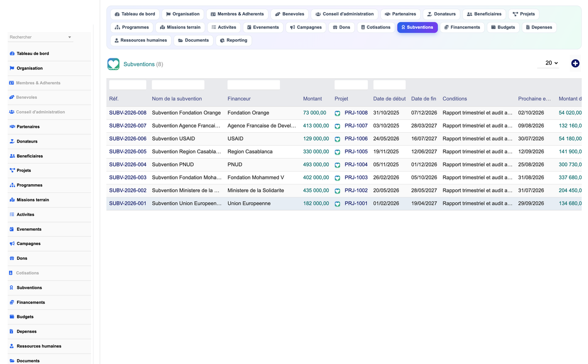Click the Beneficiaires people icon in sidebar
The height and width of the screenshot is (364, 588).
tap(12, 156)
